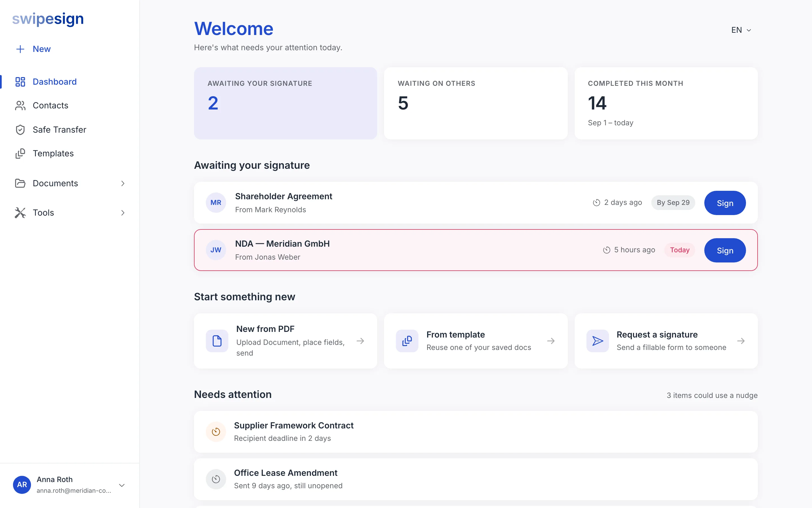Go to Dashboard in the sidebar
This screenshot has height=508, width=812.
(70, 82)
